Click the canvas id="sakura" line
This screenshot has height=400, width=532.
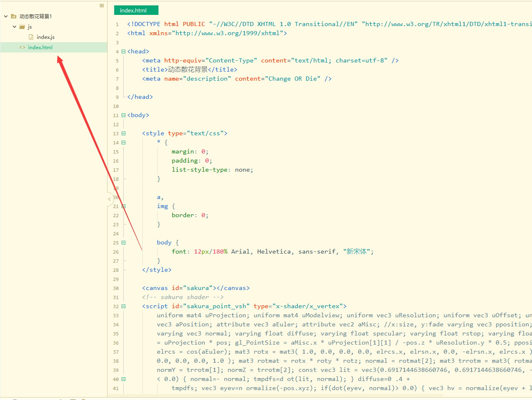click(196, 288)
